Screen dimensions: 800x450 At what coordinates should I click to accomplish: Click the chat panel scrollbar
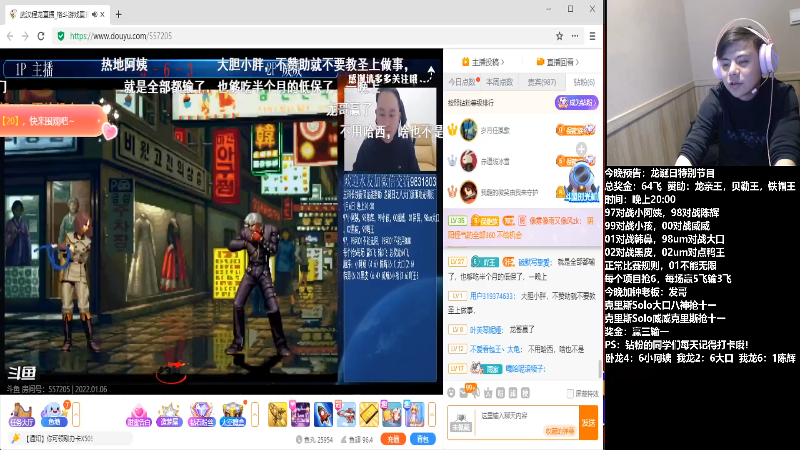(x=599, y=369)
